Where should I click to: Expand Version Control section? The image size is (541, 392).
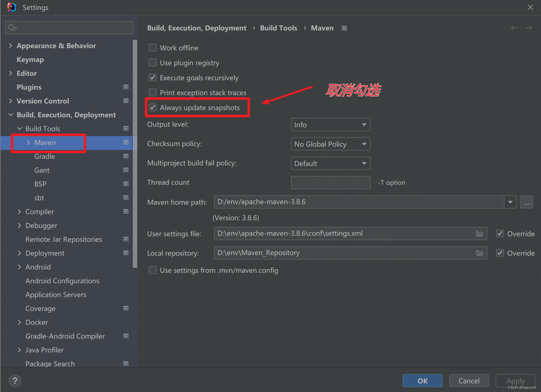pyautogui.click(x=11, y=101)
